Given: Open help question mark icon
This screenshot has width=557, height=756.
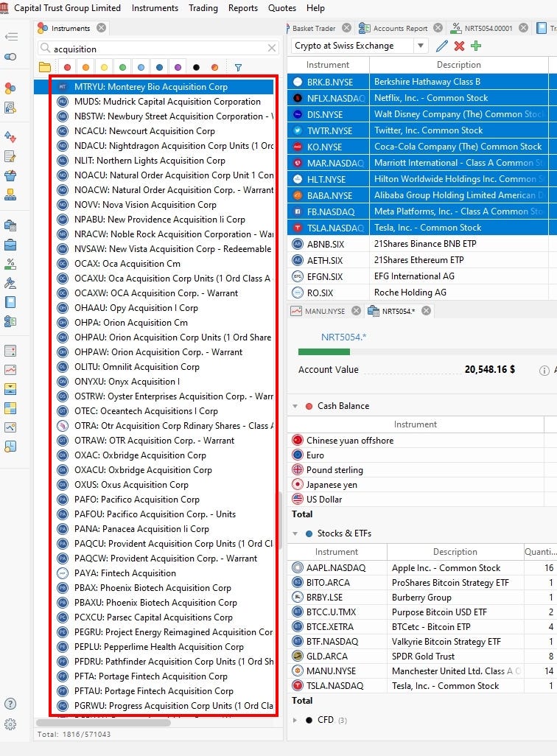Looking at the screenshot, I should click(x=10, y=704).
